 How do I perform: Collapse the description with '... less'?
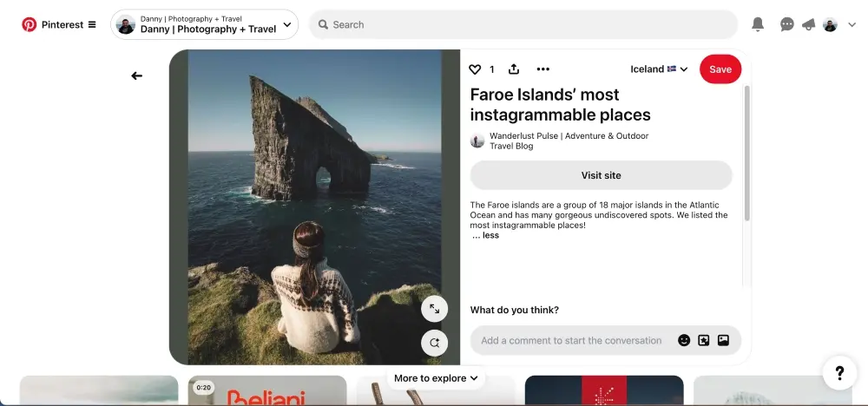coord(485,235)
